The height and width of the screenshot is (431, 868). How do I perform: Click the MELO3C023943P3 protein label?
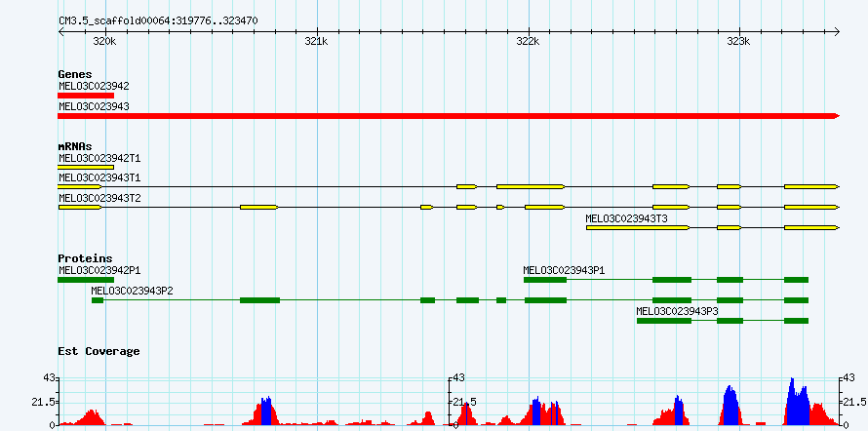coord(678,311)
